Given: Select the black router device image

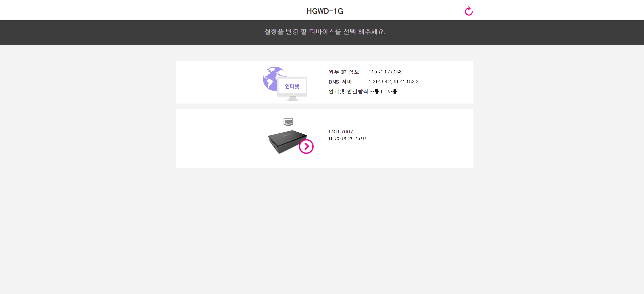Looking at the screenshot, I should point(287,141).
